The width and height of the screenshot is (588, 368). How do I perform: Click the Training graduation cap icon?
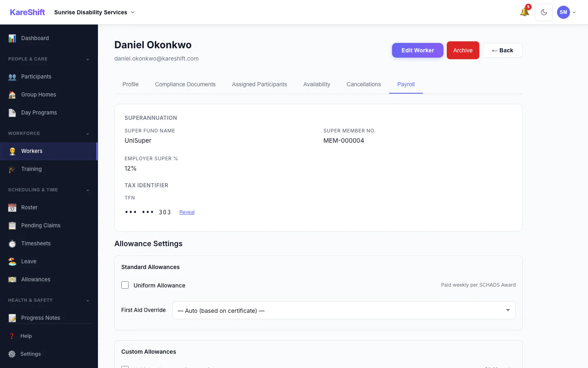(12, 169)
